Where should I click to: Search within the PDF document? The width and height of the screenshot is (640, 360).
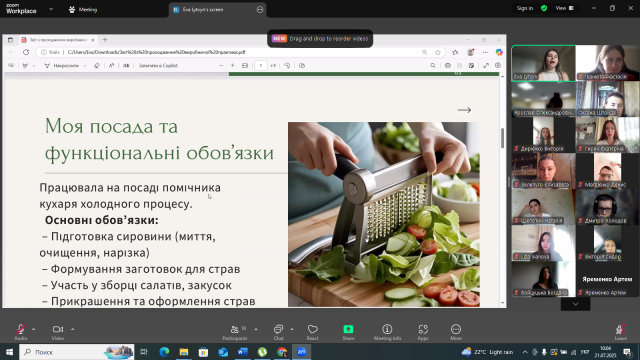point(433,66)
